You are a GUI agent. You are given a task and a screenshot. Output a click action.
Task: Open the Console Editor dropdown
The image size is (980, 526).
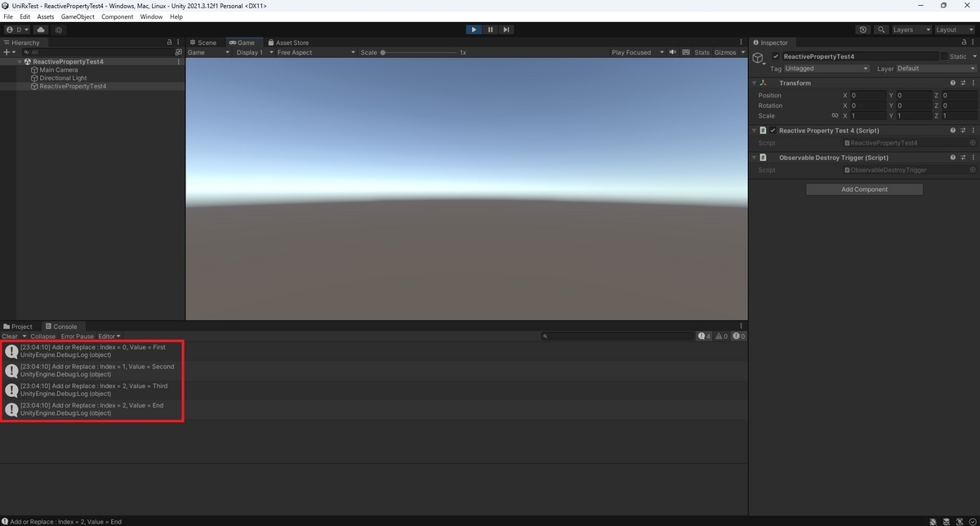click(x=109, y=337)
